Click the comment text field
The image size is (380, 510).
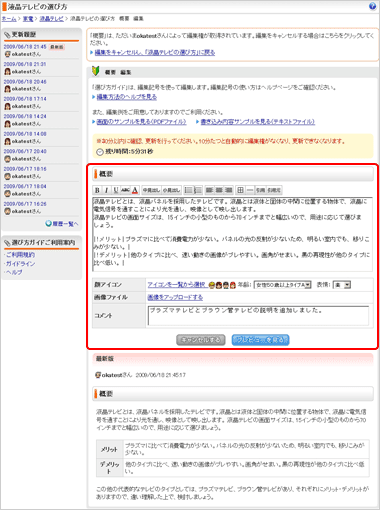pyautogui.click(x=258, y=315)
